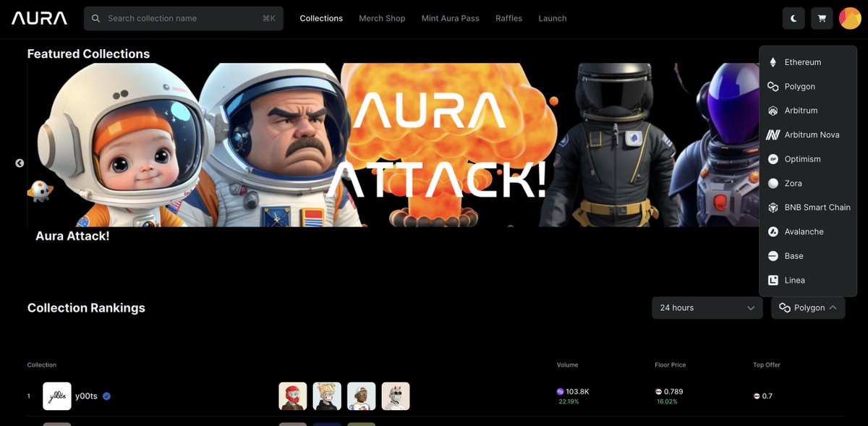Click the Base chain icon
This screenshot has width=868, height=426.
773,256
